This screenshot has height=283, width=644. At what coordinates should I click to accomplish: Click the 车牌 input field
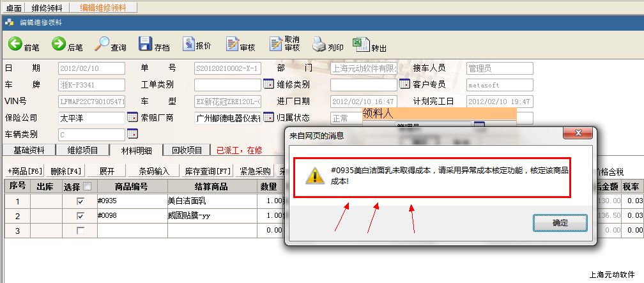coord(91,85)
